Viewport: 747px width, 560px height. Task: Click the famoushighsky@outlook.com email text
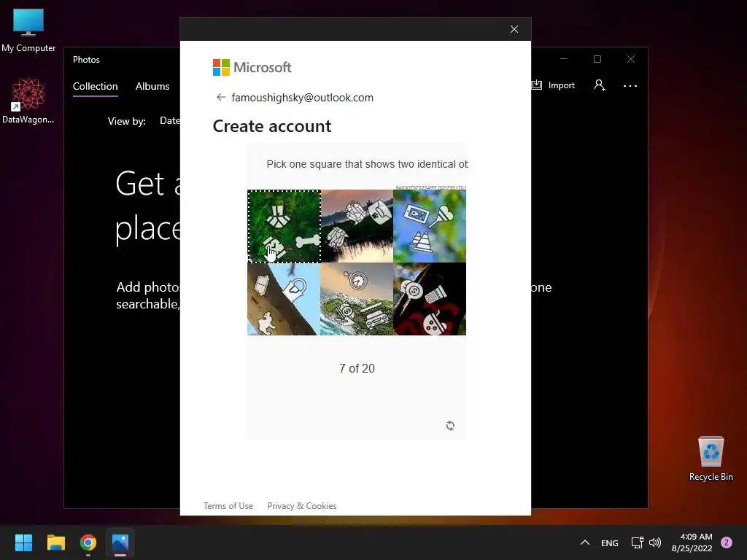303,98
